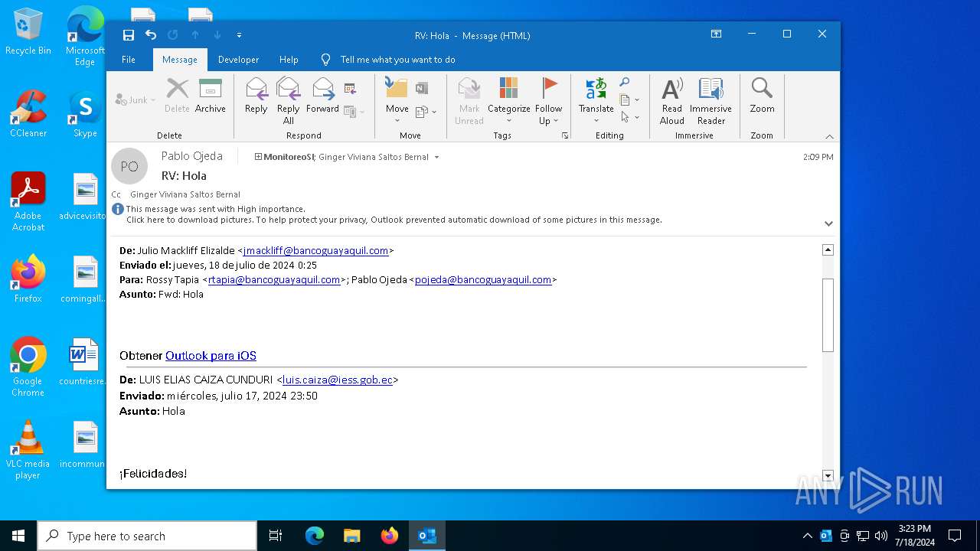Image resolution: width=980 pixels, height=551 pixels.
Task: Click scroll up arrow in message body
Action: [828, 250]
